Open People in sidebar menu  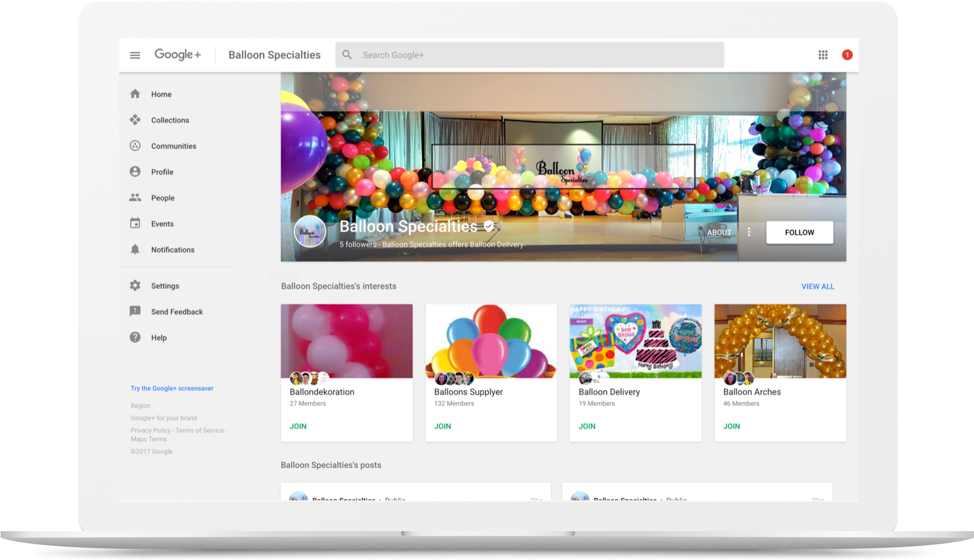[163, 198]
